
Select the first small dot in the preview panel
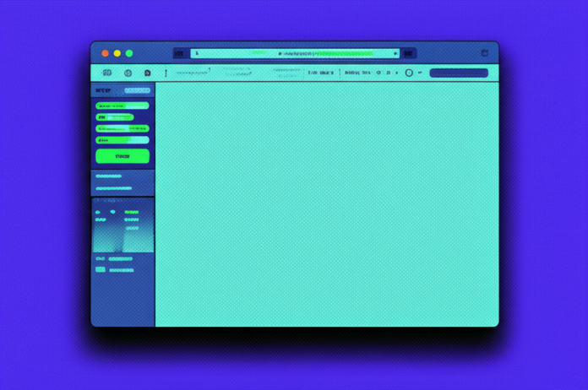tap(98, 212)
